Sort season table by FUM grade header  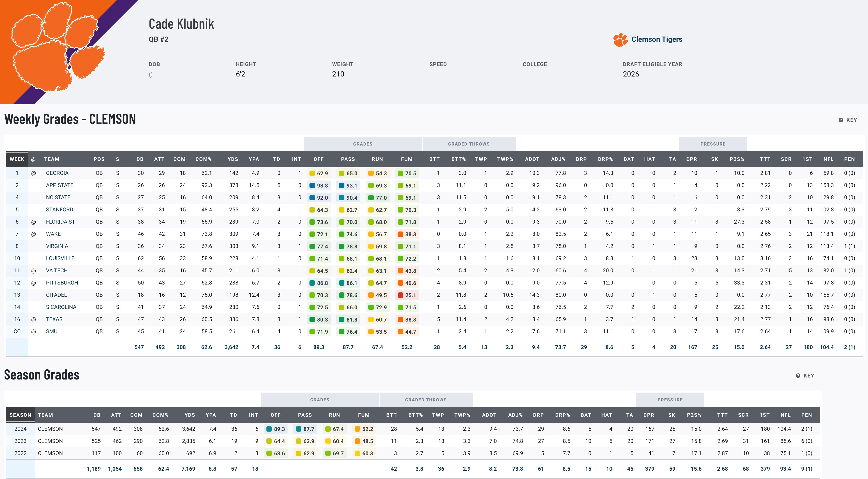point(364,415)
